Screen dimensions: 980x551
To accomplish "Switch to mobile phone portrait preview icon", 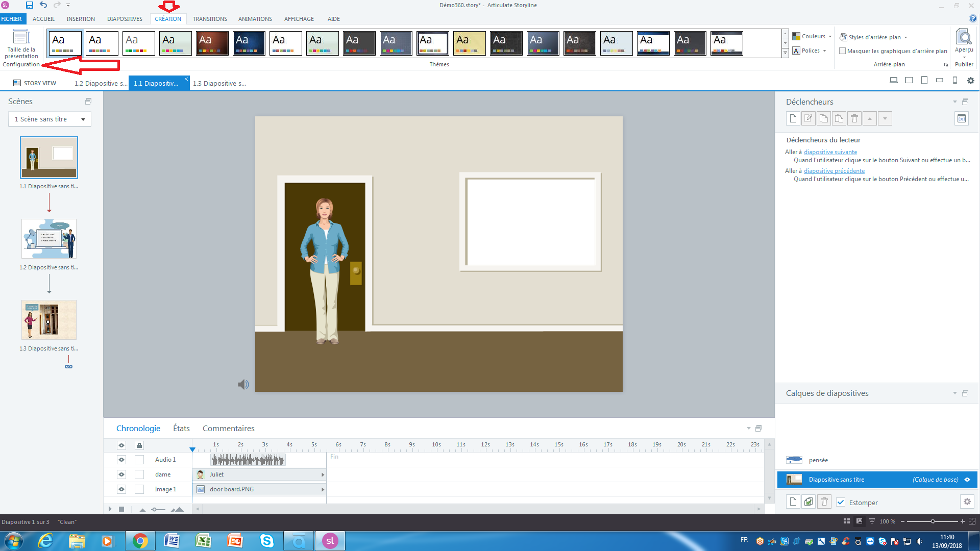I will tap(955, 81).
